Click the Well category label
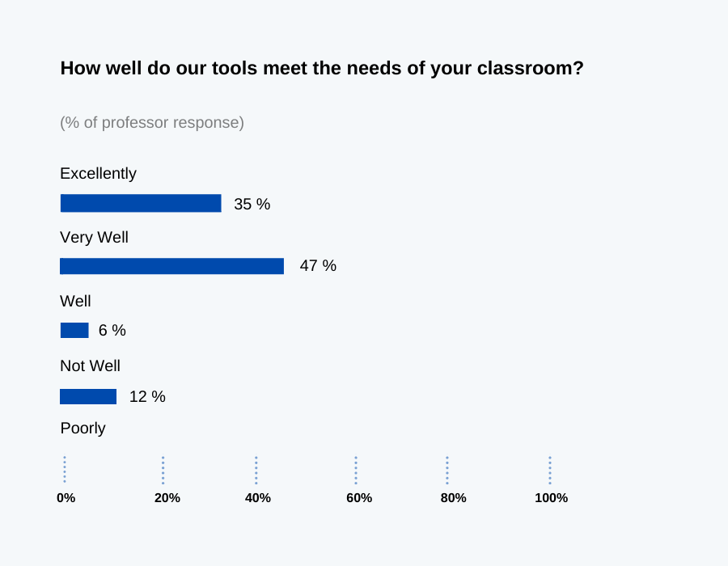This screenshot has height=566, width=728. (x=75, y=302)
